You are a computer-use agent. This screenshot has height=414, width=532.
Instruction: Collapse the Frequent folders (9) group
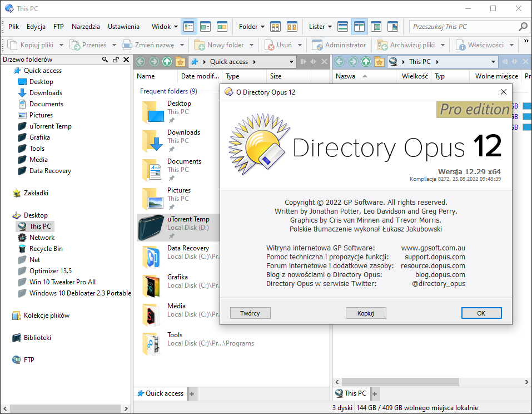tap(168, 91)
